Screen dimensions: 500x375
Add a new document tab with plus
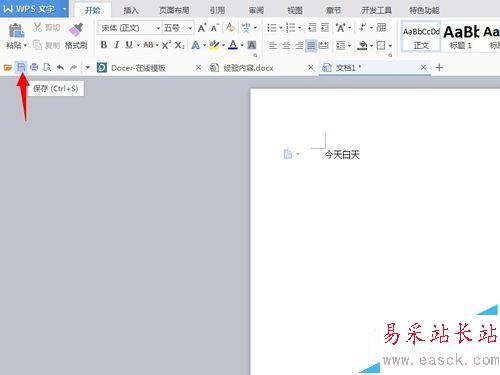(439, 68)
